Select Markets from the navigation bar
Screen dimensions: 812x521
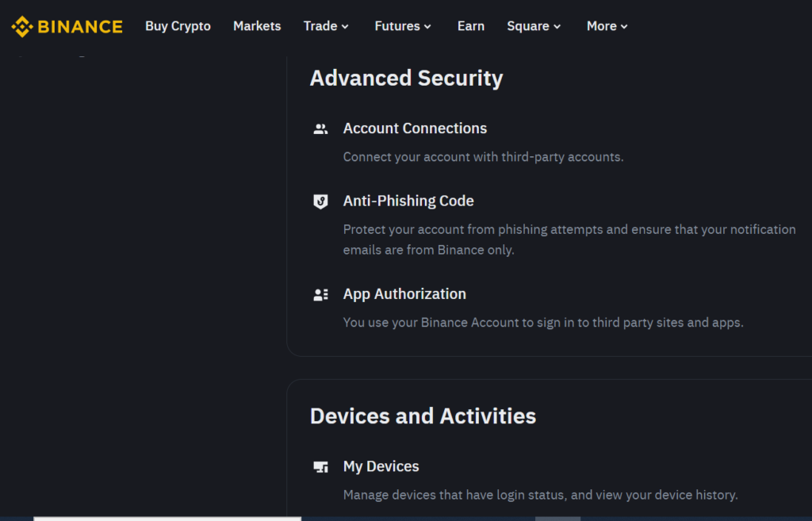pos(257,25)
